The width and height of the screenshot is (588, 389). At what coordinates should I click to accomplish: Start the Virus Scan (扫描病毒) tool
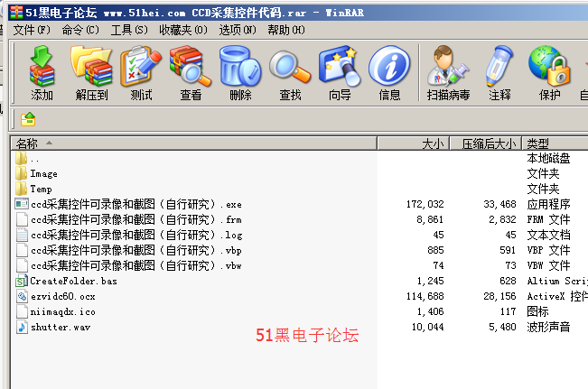447,66
